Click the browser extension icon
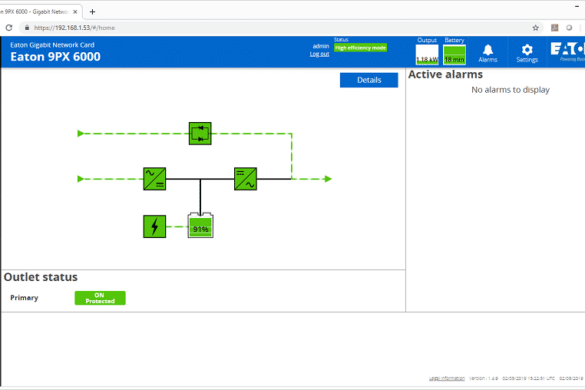Viewport: 585px width, 390px height. click(555, 28)
